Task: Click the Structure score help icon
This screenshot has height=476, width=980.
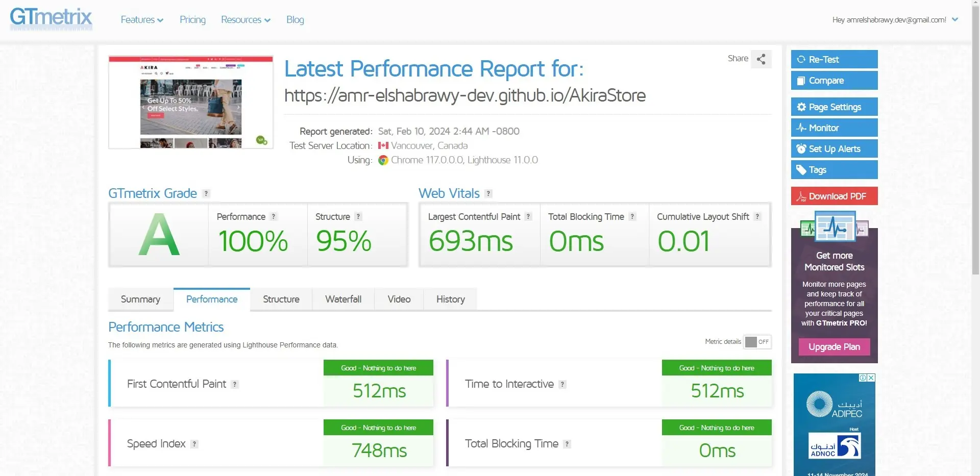Action: coord(358,216)
